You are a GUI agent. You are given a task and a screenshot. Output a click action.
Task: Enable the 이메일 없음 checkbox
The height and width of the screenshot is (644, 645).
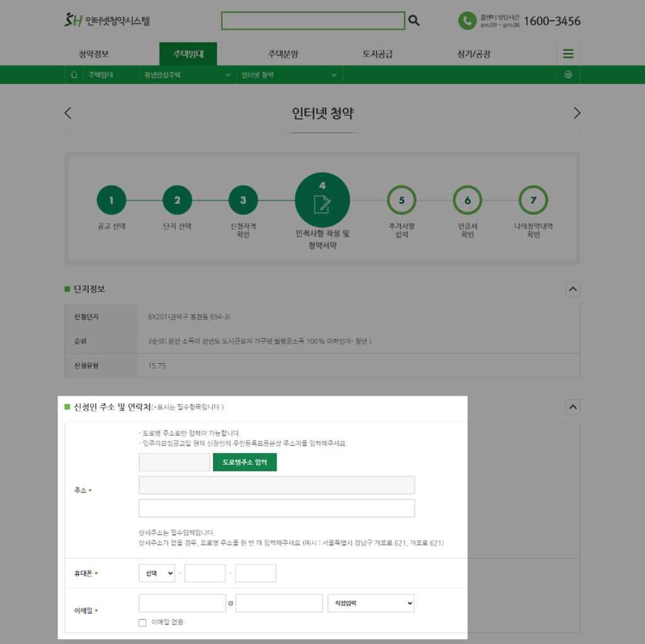(x=142, y=622)
